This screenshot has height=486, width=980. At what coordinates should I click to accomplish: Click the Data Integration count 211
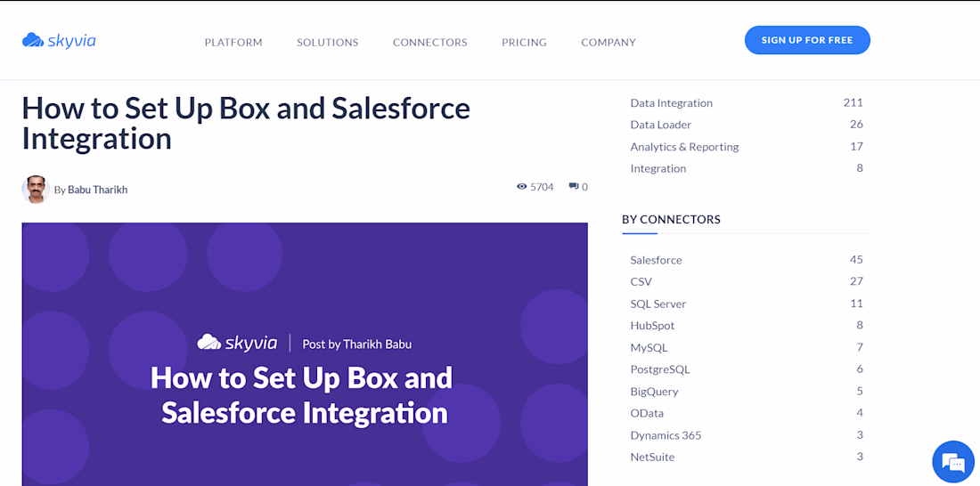tap(853, 102)
